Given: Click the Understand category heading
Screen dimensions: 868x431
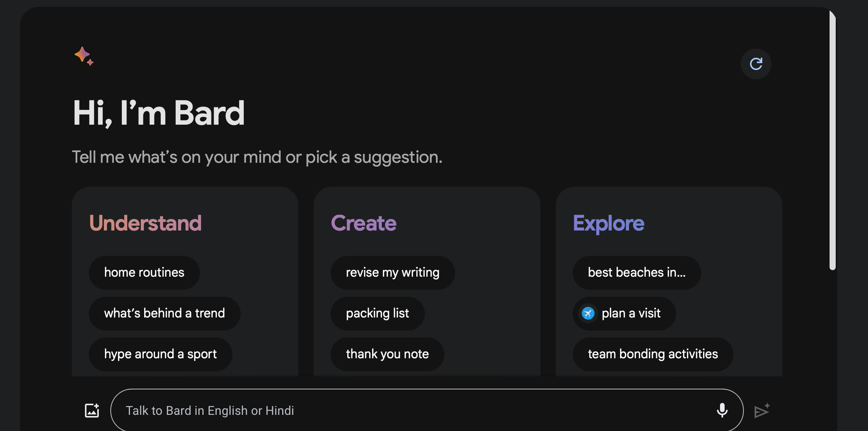Looking at the screenshot, I should pyautogui.click(x=145, y=223).
